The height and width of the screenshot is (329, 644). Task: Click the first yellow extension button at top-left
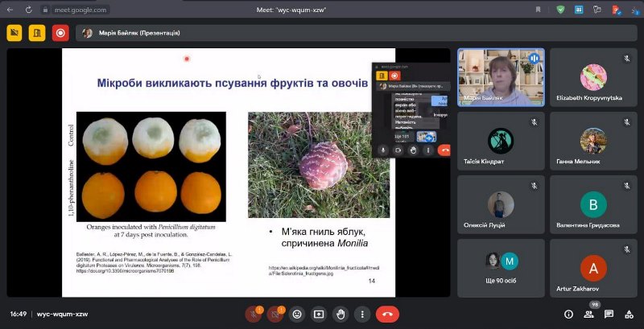pos(14,33)
